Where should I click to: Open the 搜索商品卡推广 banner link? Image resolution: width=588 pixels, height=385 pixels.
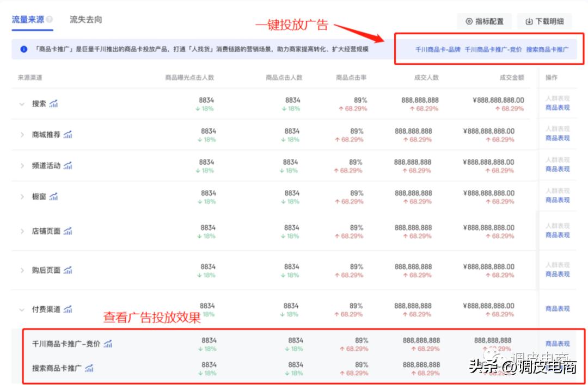[x=547, y=49]
